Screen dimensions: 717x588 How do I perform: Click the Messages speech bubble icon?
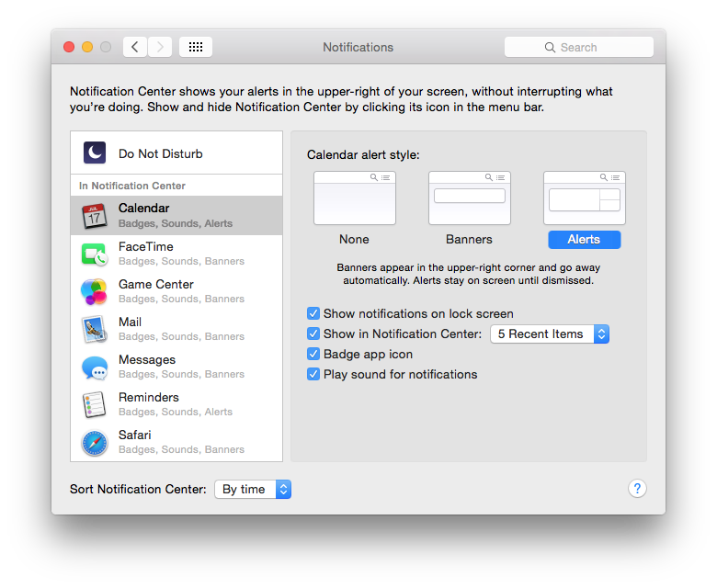(x=95, y=367)
